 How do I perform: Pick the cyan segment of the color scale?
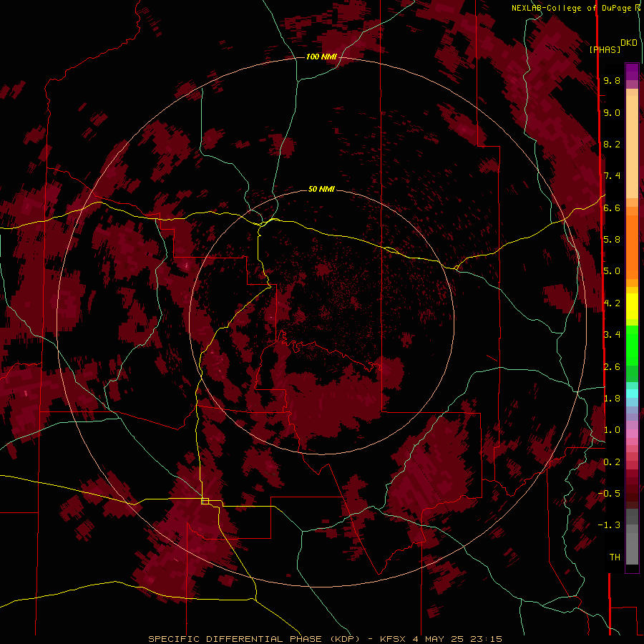[632, 394]
